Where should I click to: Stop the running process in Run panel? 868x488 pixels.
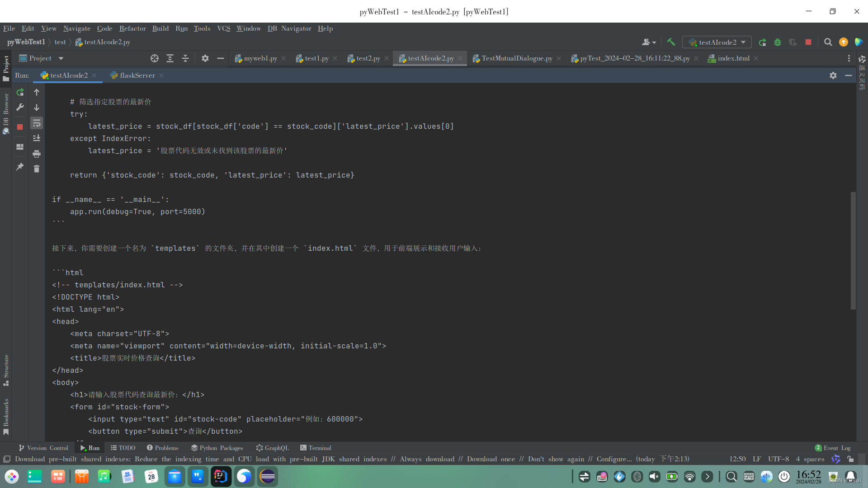coord(20,127)
